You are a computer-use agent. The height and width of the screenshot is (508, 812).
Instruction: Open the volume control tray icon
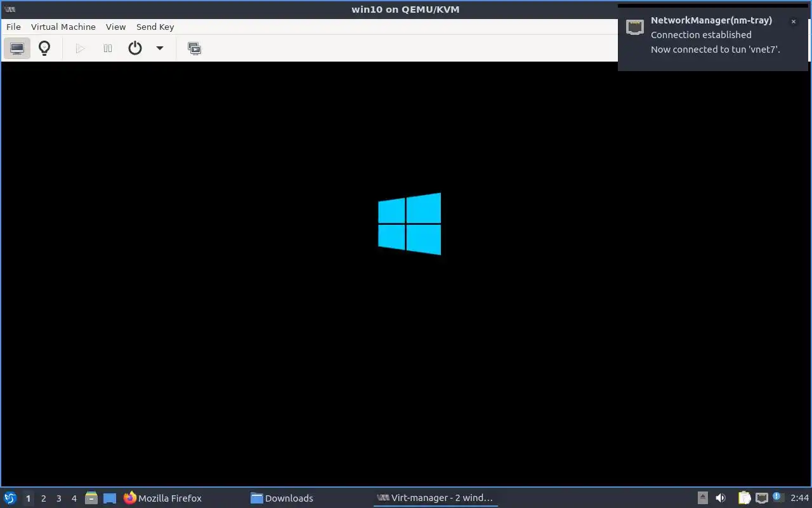(721, 498)
